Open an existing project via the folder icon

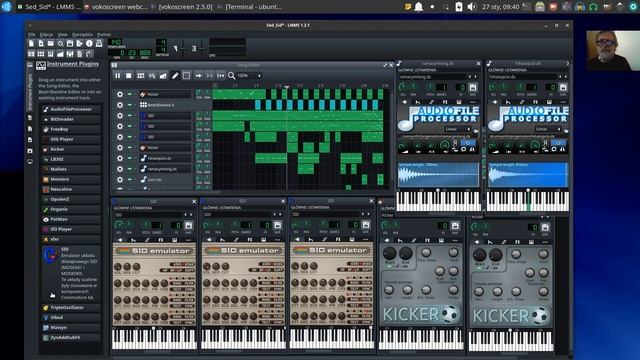click(x=51, y=44)
